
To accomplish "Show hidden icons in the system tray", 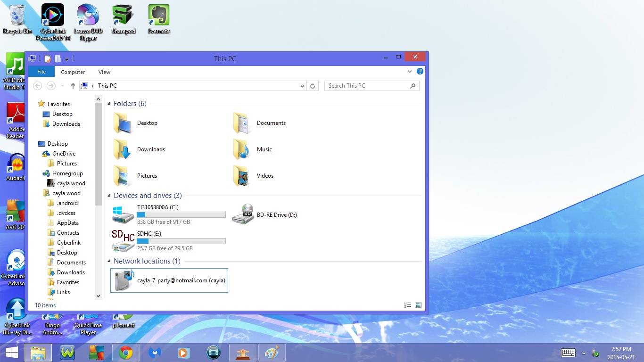I will (x=584, y=353).
